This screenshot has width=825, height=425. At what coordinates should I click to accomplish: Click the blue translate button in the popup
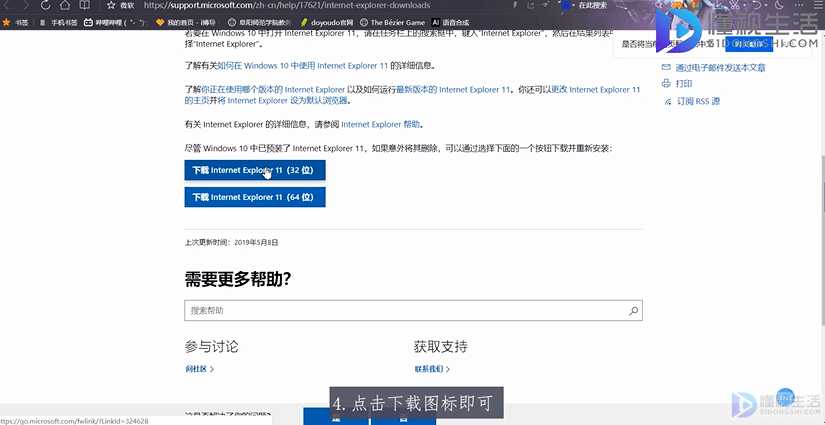[749, 44]
